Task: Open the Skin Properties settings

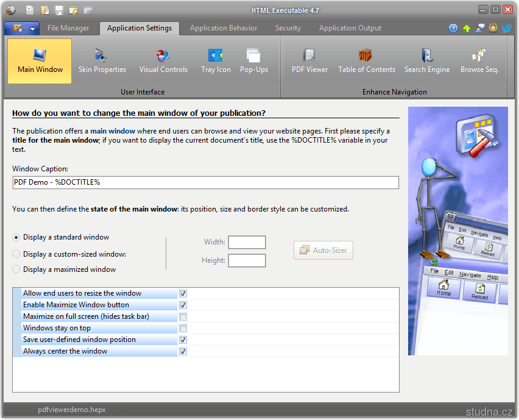Action: point(102,61)
